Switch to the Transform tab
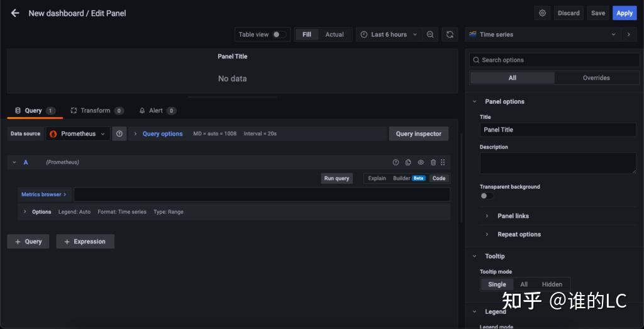The image size is (644, 329). [x=96, y=111]
